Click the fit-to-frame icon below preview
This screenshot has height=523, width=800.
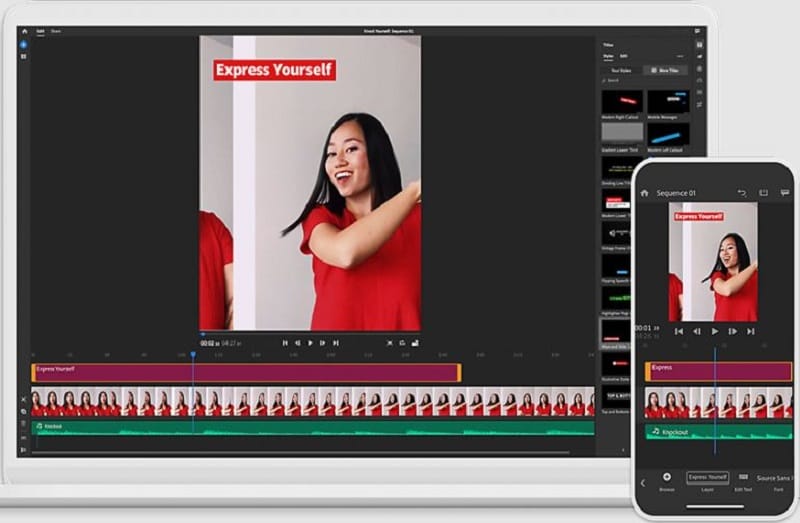click(x=390, y=343)
